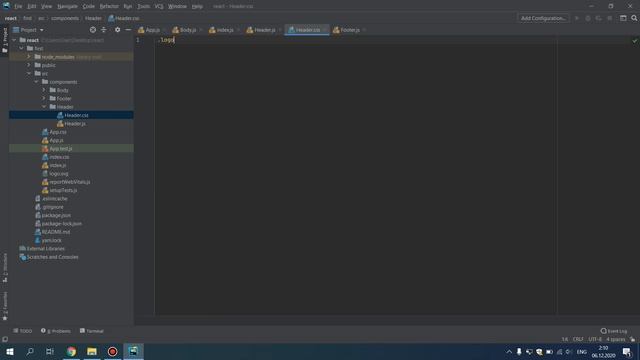Hide the Project panel with minus icon
The width and height of the screenshot is (640, 360).
128,30
